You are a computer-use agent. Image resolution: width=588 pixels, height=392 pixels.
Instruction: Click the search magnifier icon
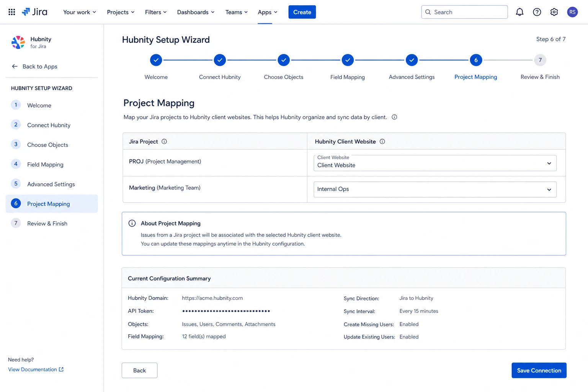(x=428, y=12)
